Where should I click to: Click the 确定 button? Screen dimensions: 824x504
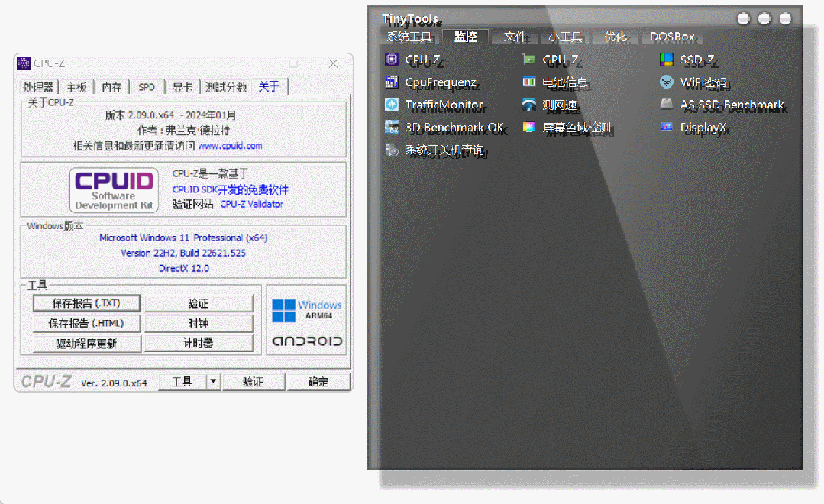[318, 382]
